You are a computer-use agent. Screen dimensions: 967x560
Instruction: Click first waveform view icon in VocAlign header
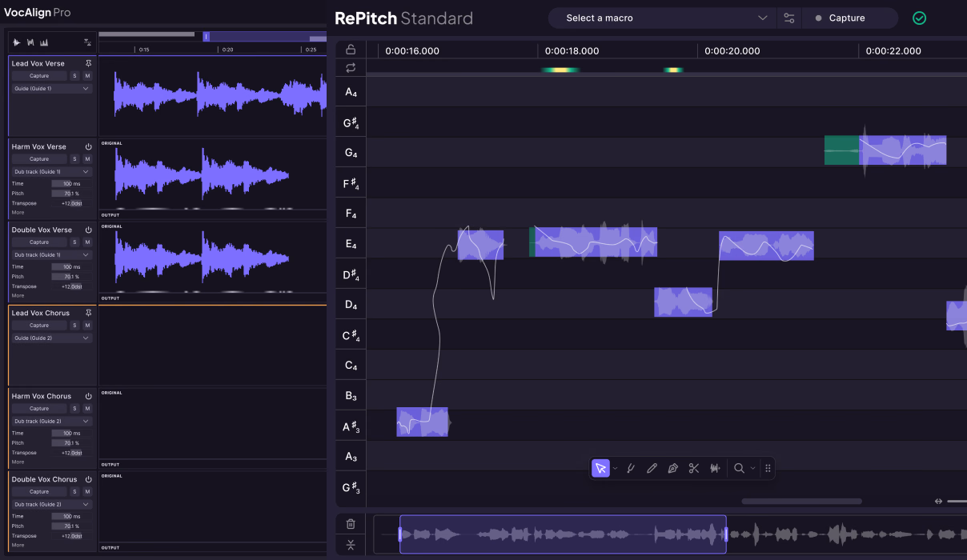coord(17,42)
